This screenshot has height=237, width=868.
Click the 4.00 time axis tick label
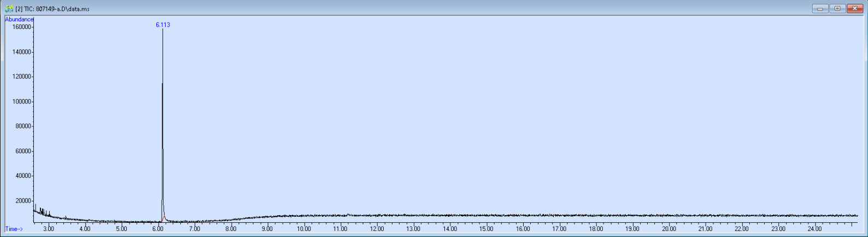click(85, 229)
